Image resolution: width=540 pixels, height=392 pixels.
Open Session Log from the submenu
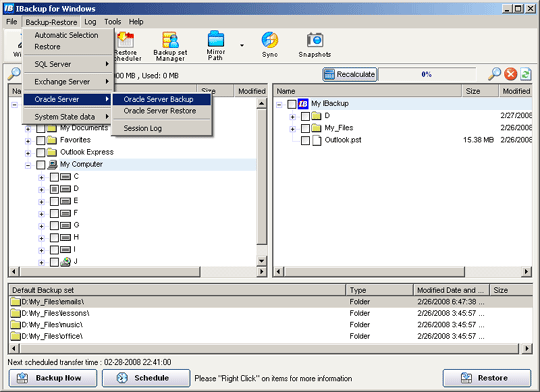pos(161,128)
